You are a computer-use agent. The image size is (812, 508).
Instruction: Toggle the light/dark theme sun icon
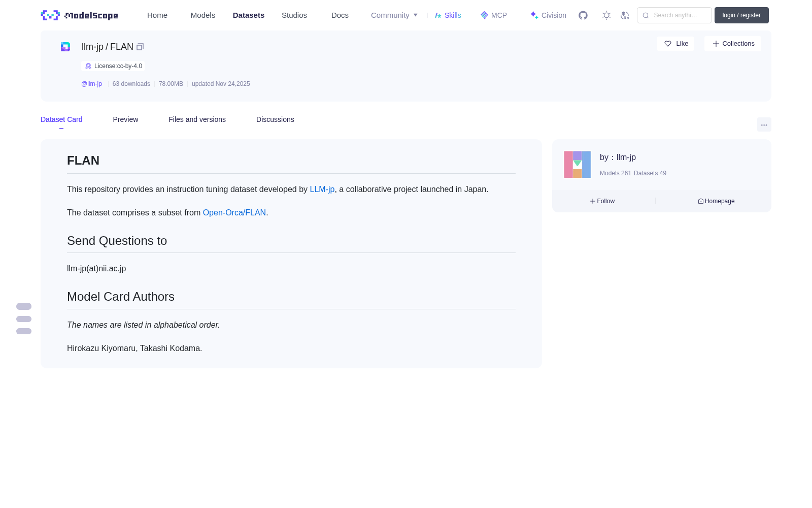click(x=606, y=15)
